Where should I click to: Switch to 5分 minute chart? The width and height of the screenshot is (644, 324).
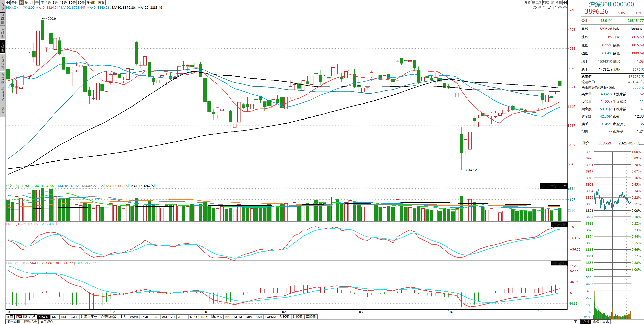pyautogui.click(x=55, y=2)
